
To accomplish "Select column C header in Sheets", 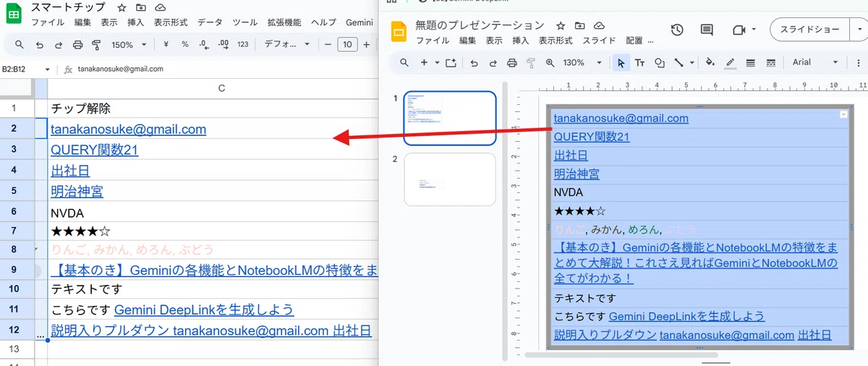I will coord(221,88).
